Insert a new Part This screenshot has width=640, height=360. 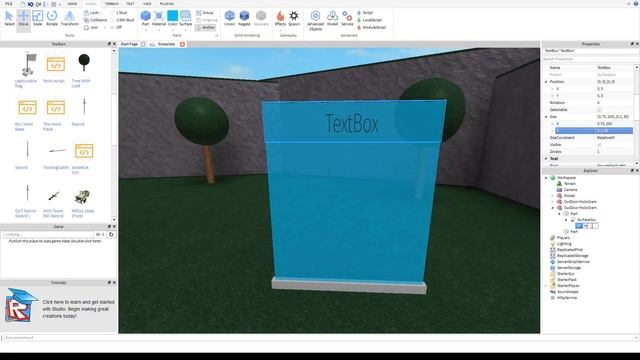145,19
